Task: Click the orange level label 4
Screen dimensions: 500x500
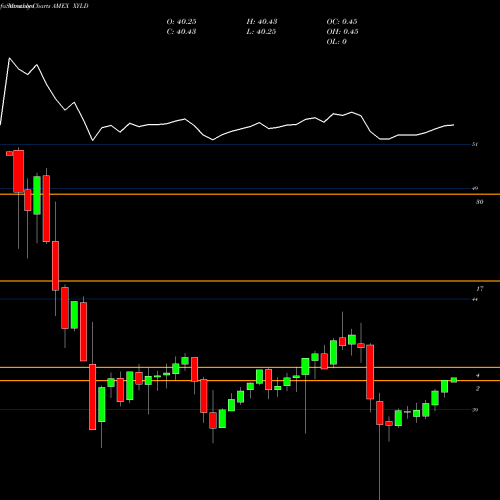Action: point(478,376)
